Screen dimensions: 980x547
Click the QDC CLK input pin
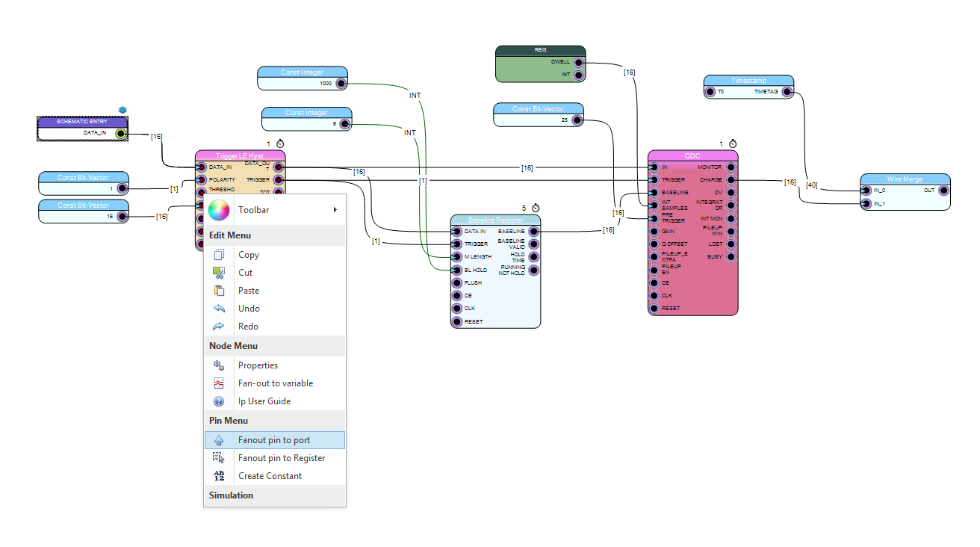coord(654,296)
